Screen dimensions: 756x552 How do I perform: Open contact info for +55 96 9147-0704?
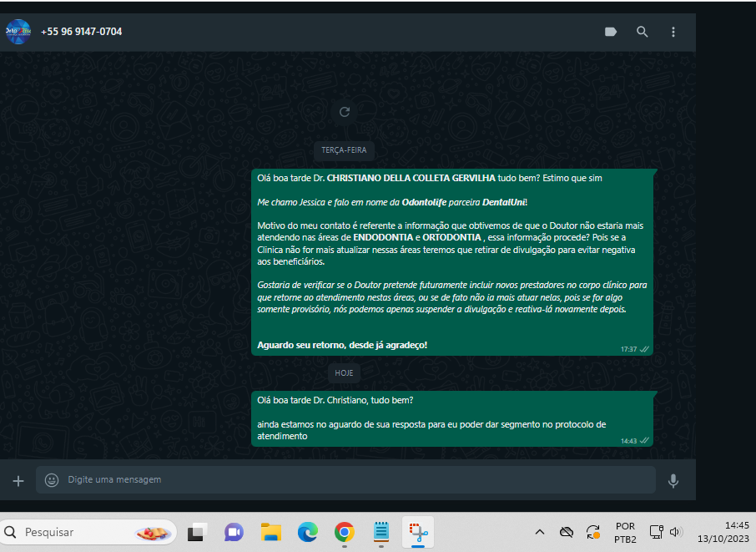click(x=82, y=32)
